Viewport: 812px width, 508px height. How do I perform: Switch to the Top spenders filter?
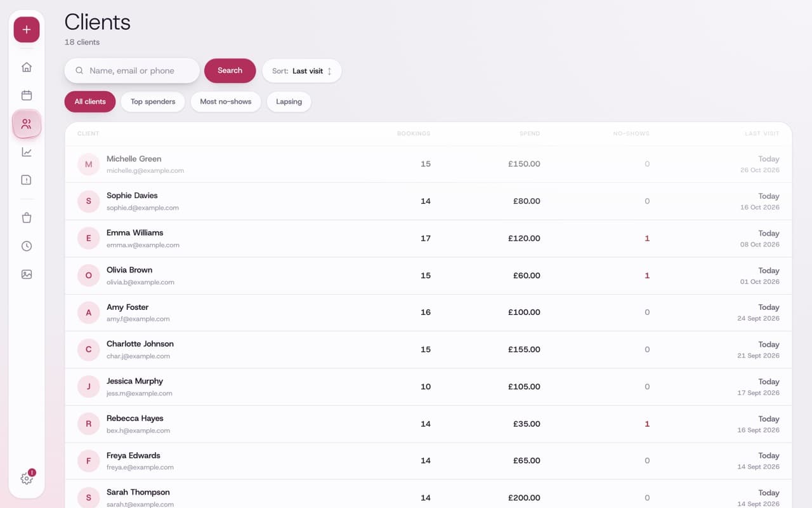[x=153, y=102]
